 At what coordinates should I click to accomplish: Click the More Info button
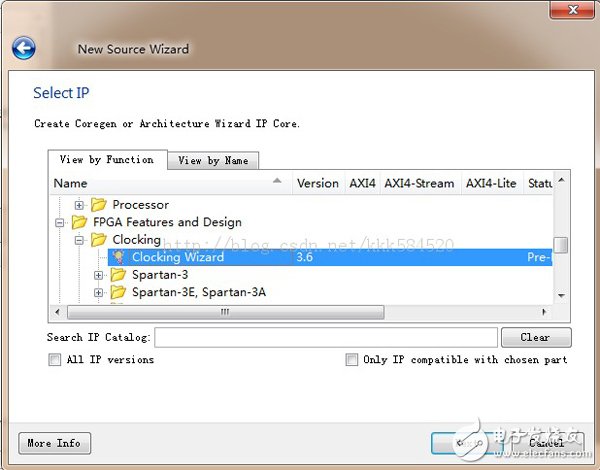click(x=54, y=443)
